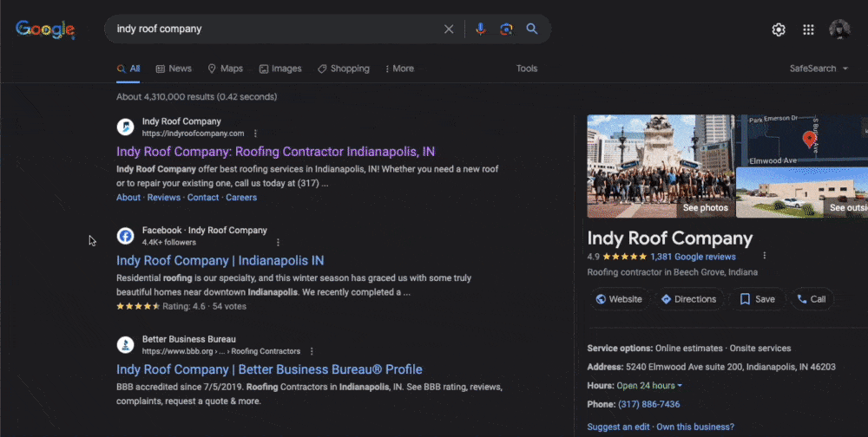This screenshot has height=437, width=868.
Task: Open the map thumbnail showing Elmwood Ave
Action: click(802, 140)
